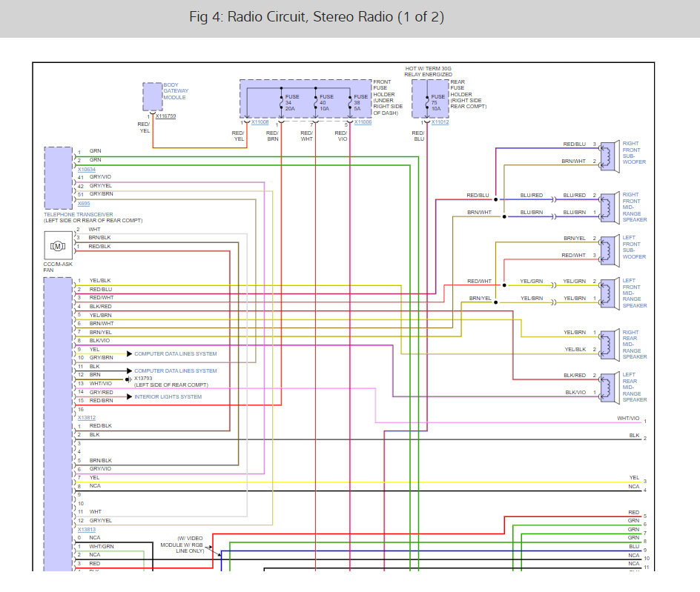
Task: Open the Interior Lights System link
Action: coord(168,396)
